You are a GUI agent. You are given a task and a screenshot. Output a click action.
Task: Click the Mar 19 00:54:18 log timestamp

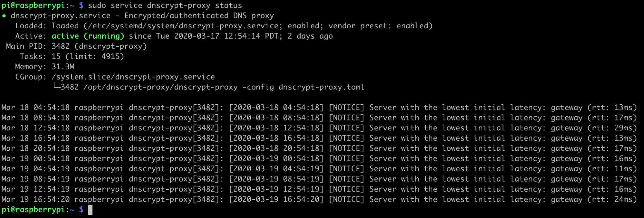click(35, 158)
